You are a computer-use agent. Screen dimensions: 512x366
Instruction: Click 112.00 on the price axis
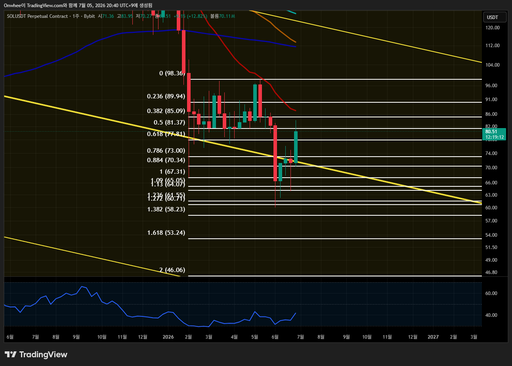[x=493, y=45]
